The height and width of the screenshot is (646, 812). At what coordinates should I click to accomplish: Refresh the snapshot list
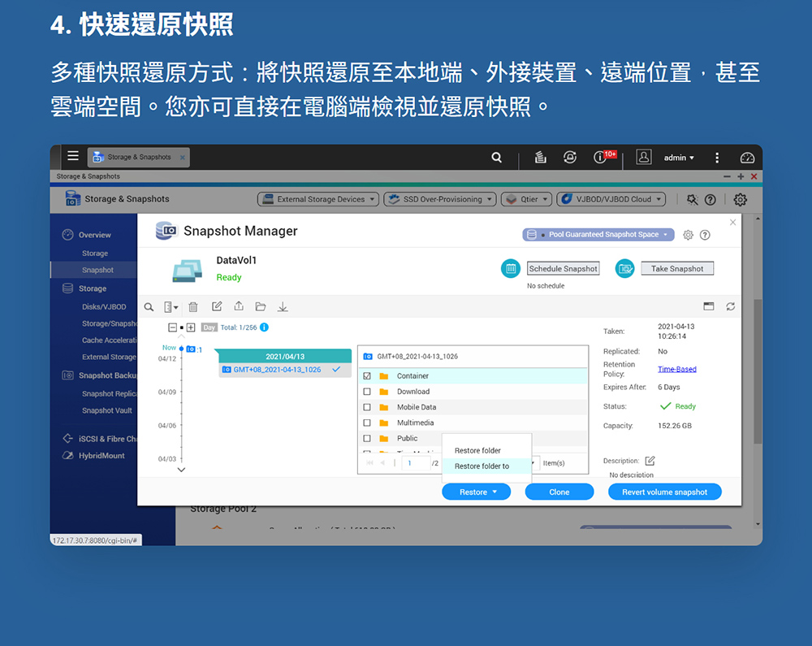pos(730,306)
